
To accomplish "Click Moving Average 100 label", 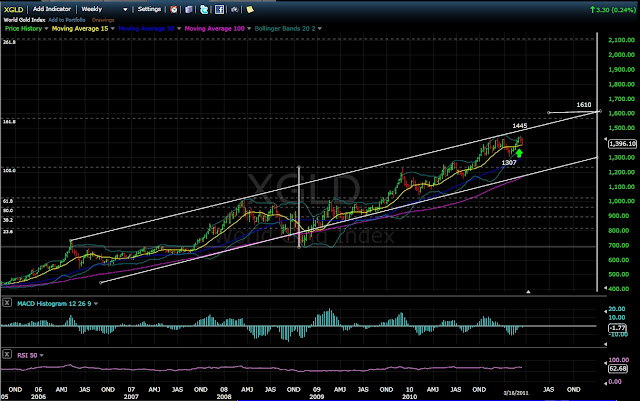I will 214,29.
